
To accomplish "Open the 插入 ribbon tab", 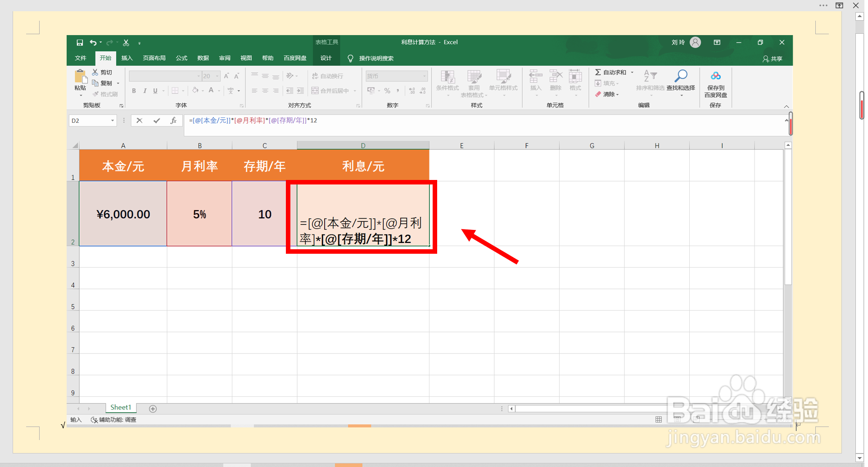I will pos(127,58).
